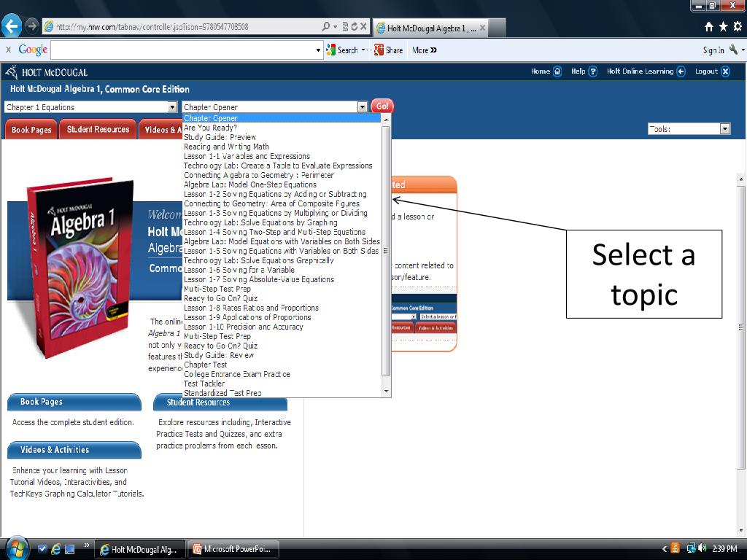Click the URL address field

(181, 27)
